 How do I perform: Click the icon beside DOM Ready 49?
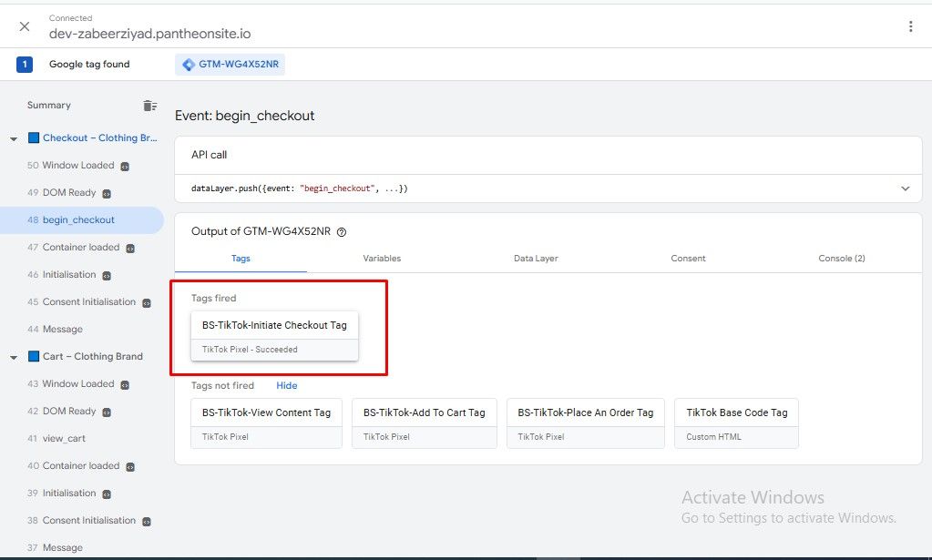pyautogui.click(x=107, y=194)
